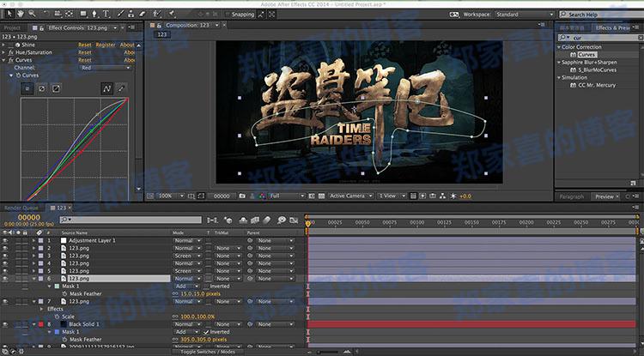Click show channel color management icon

261,196
